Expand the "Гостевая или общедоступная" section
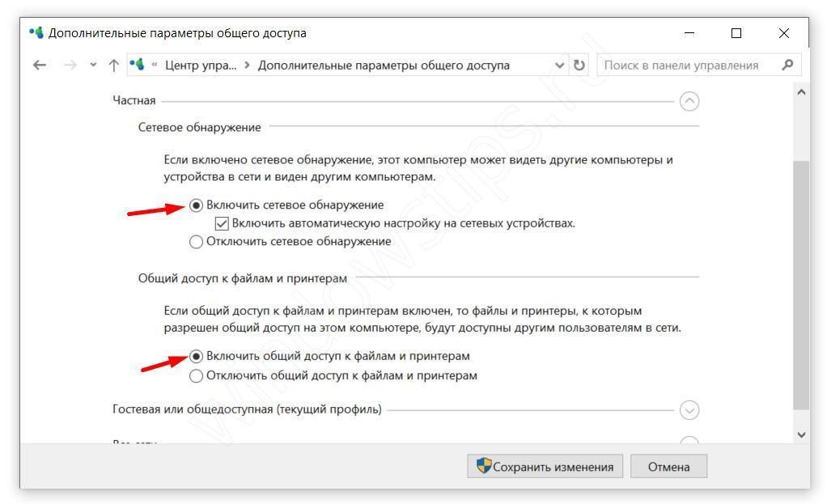Screen dimensions: 827x504 click(689, 410)
